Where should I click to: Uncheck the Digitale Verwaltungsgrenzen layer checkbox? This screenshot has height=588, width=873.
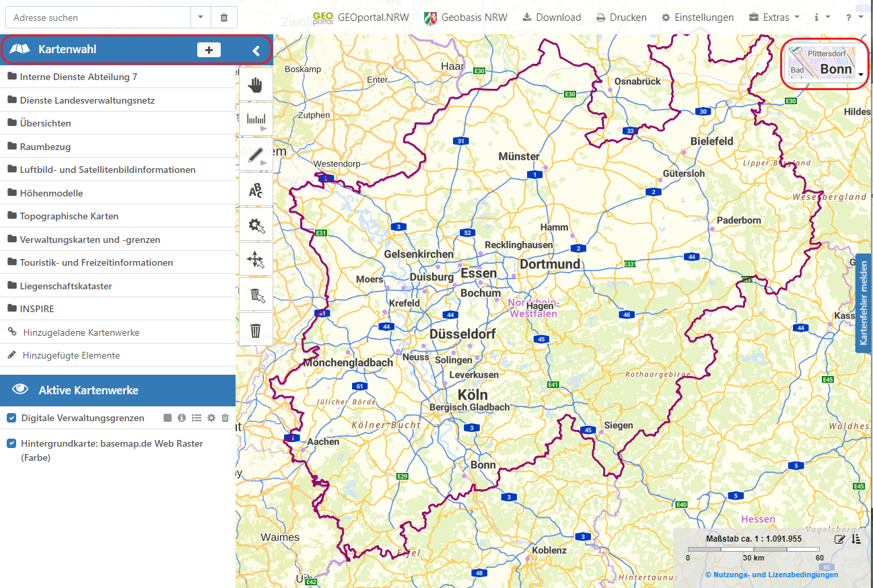tap(11, 418)
